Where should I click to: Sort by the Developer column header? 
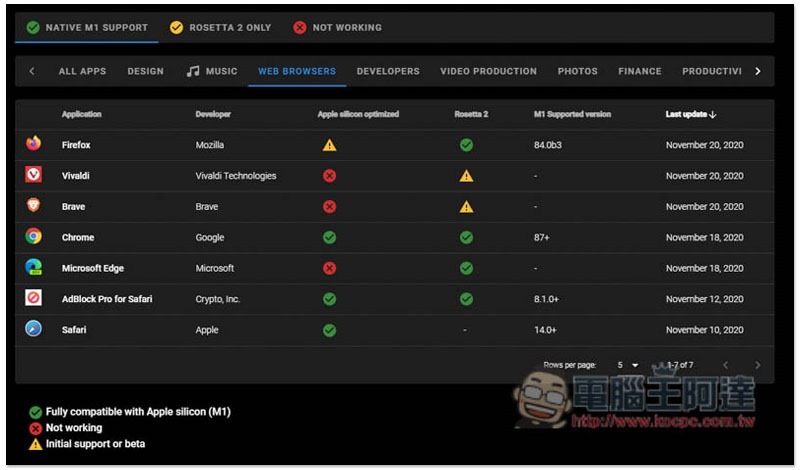(x=213, y=114)
